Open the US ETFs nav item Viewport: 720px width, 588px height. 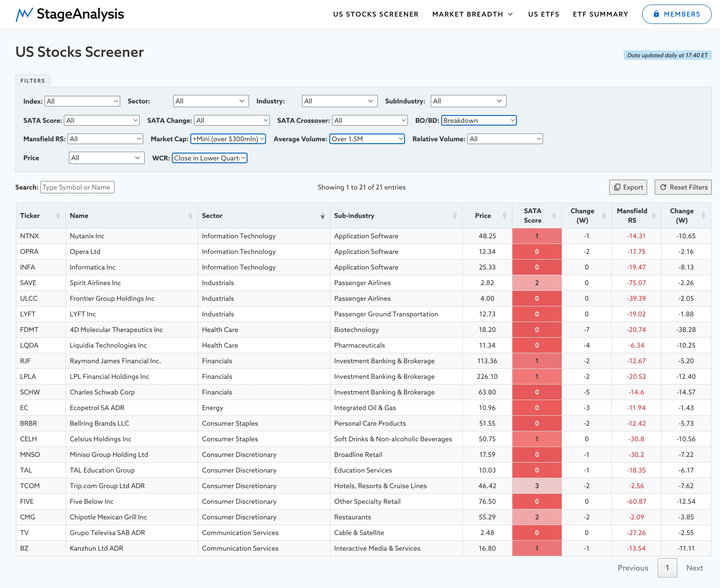point(543,14)
